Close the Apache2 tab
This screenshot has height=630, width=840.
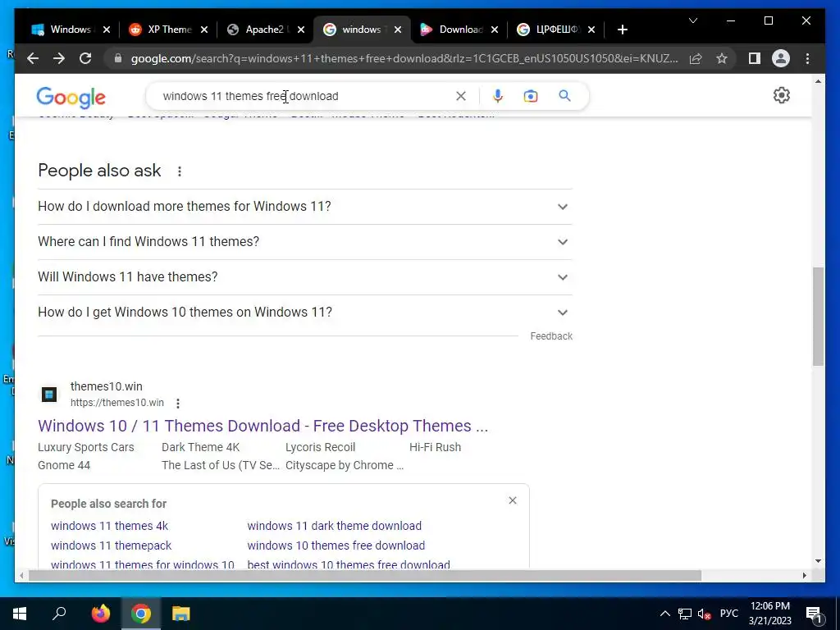tap(301, 30)
